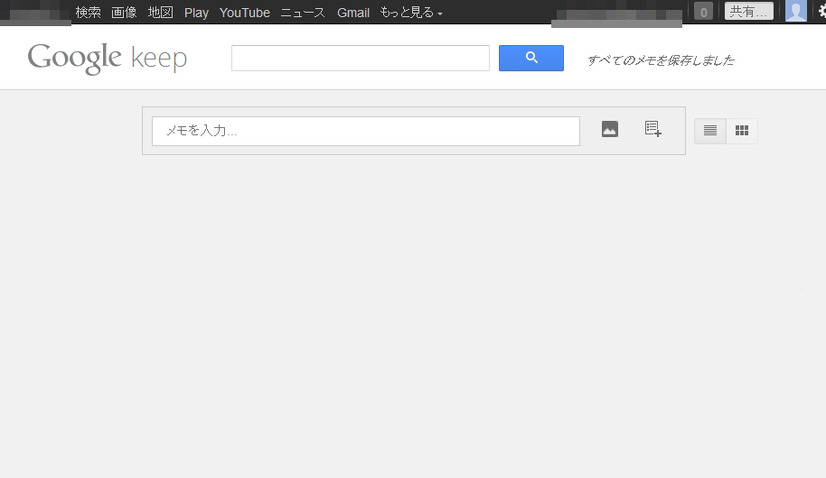Focus the メモを入力 note input field
The image size is (826, 478).
366,131
